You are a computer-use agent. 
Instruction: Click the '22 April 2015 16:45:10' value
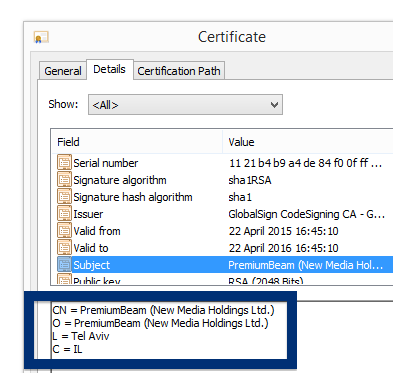(x=283, y=231)
